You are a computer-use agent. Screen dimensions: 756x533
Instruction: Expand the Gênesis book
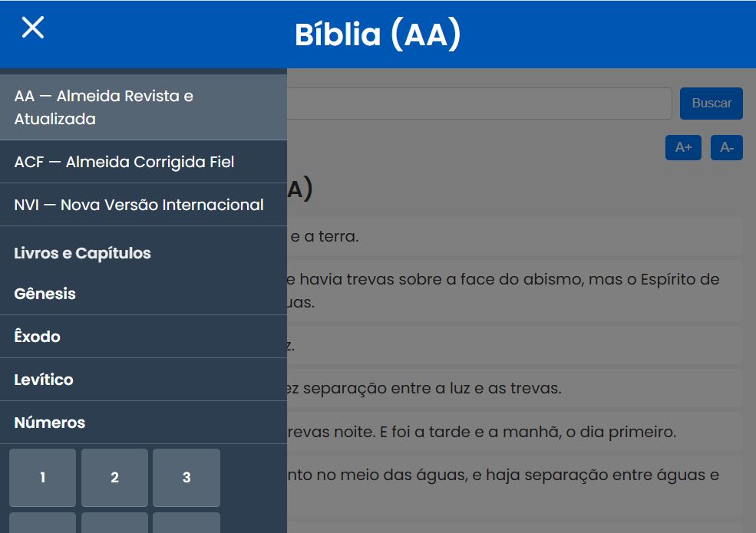point(143,294)
